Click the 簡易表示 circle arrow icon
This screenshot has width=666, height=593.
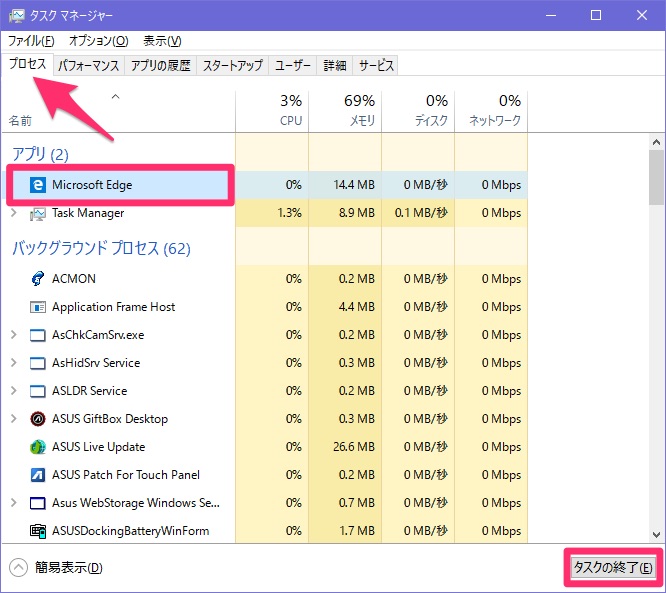coord(18,568)
